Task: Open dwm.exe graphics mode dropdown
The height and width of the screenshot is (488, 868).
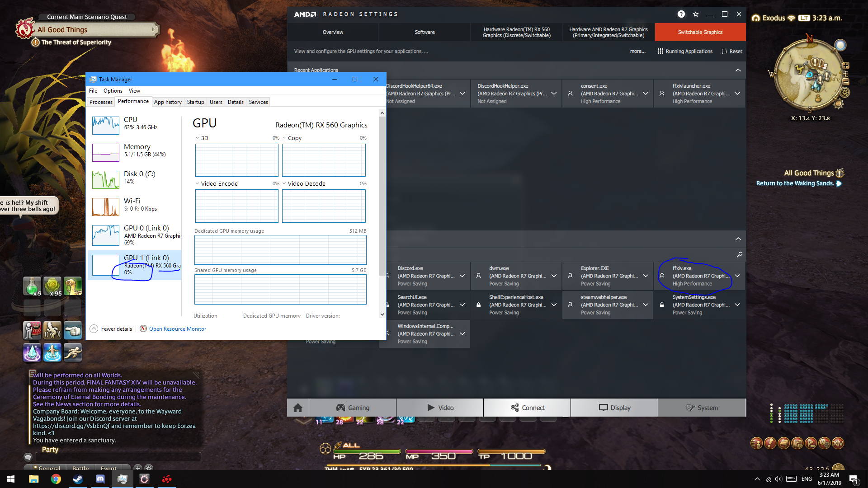Action: click(554, 276)
